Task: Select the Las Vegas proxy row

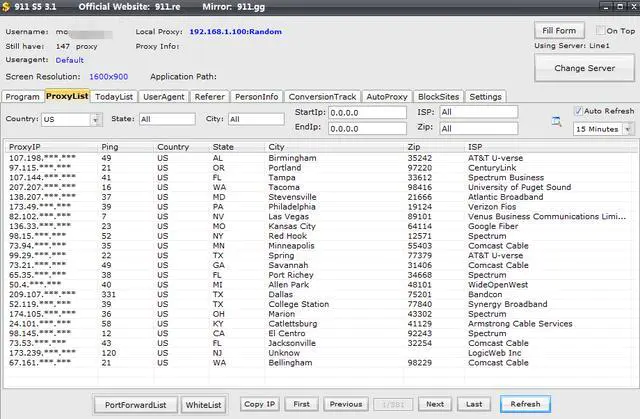Action: 290,215
